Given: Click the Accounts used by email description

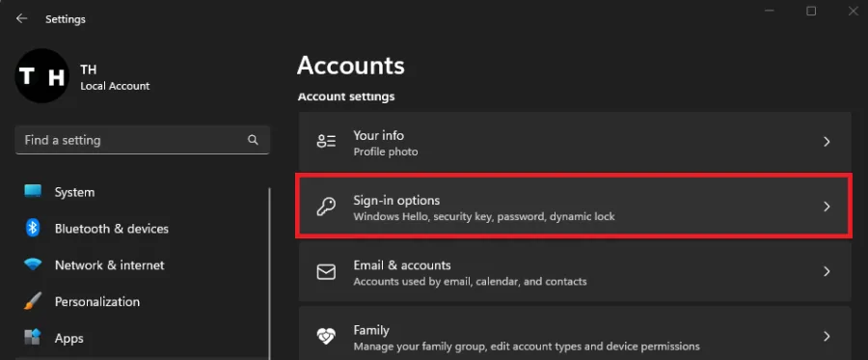Looking at the screenshot, I should (470, 282).
